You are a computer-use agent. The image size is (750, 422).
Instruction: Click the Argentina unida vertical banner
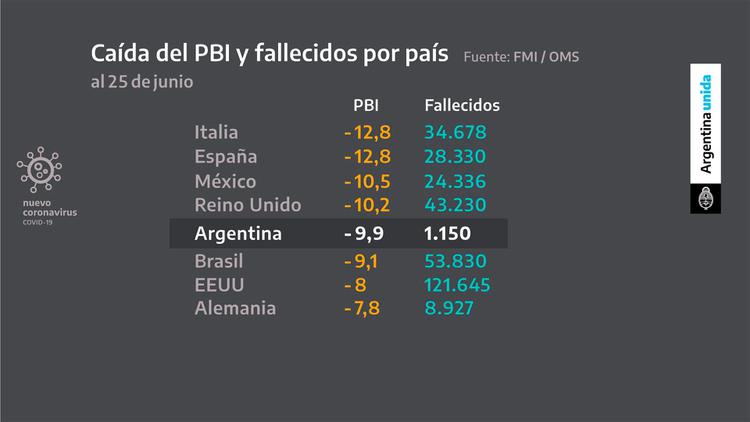(x=705, y=125)
